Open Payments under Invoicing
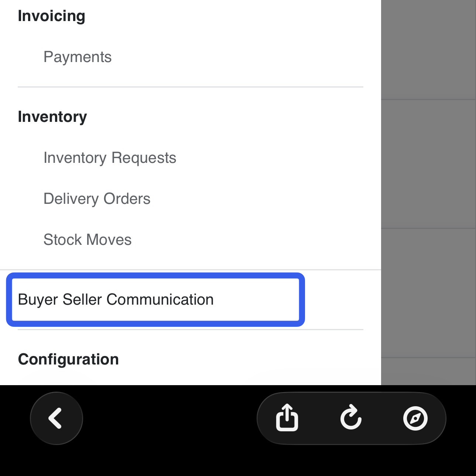Image resolution: width=476 pixels, height=476 pixels. [x=78, y=57]
